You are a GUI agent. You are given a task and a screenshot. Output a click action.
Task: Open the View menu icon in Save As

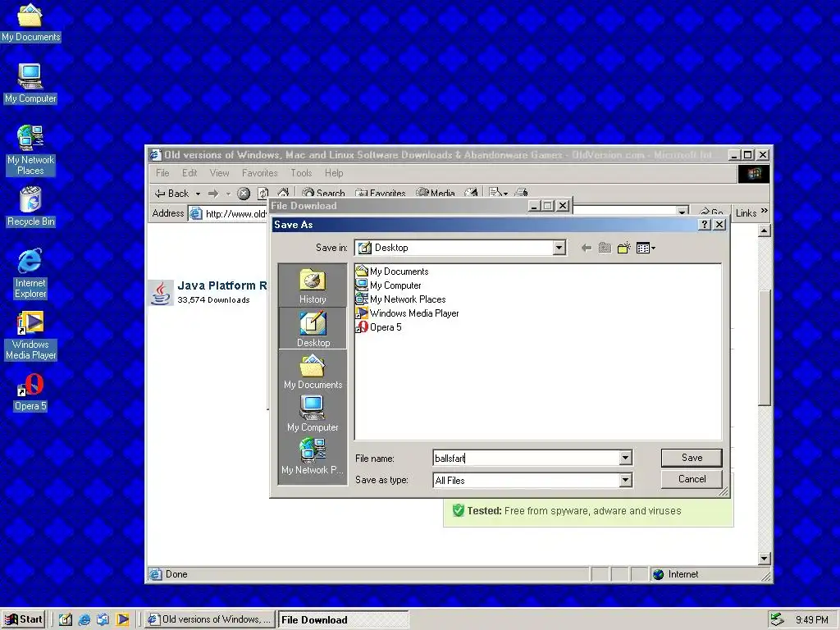646,248
